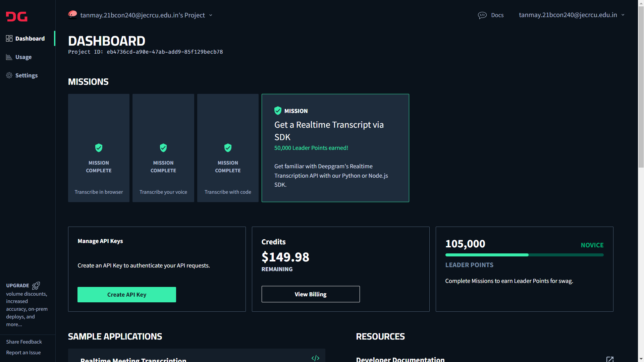This screenshot has height=362, width=644.
Task: Click the code brackets icon on sample application
Action: point(315,358)
